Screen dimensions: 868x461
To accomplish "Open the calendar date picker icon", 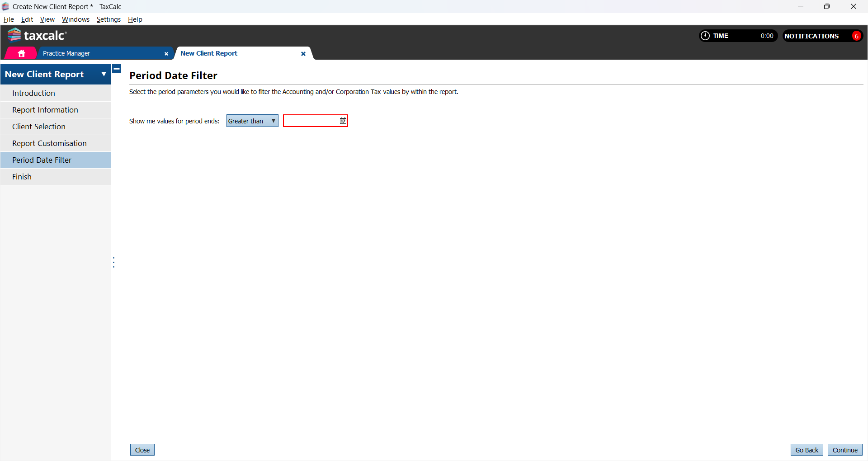I will [343, 121].
